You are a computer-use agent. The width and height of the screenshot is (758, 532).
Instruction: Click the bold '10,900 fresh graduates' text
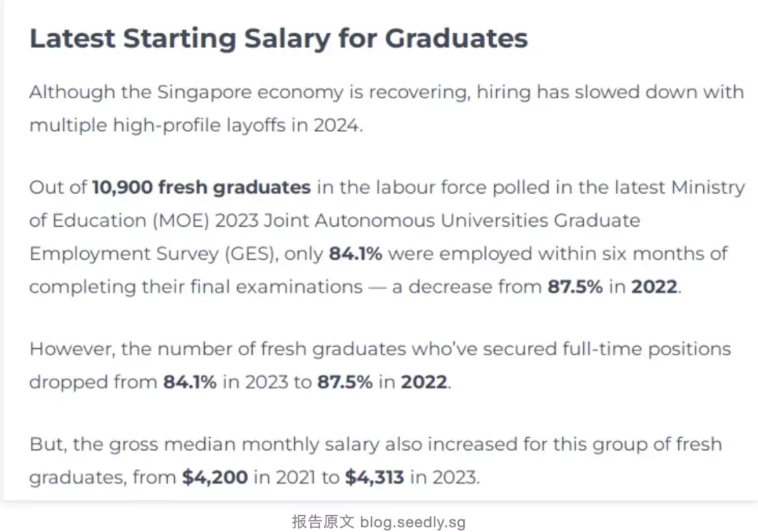click(x=201, y=187)
